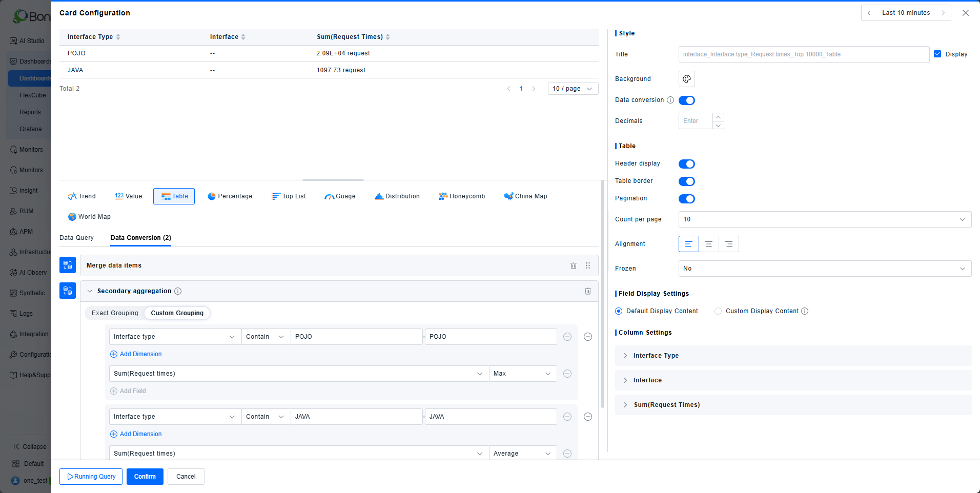
Task: Remove the POJO dimension row
Action: coord(567,337)
